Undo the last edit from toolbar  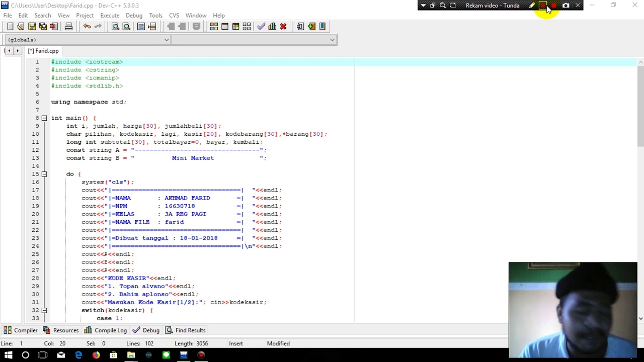point(87,26)
